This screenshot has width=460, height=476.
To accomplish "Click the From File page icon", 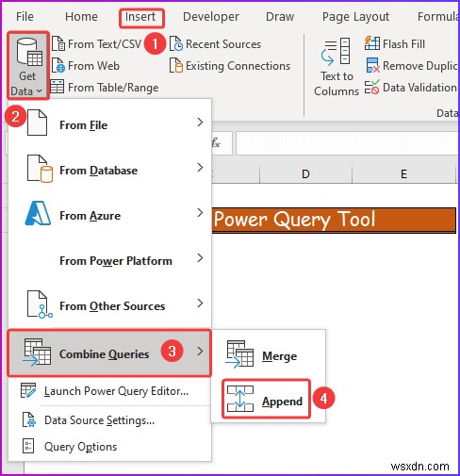I will tap(37, 123).
